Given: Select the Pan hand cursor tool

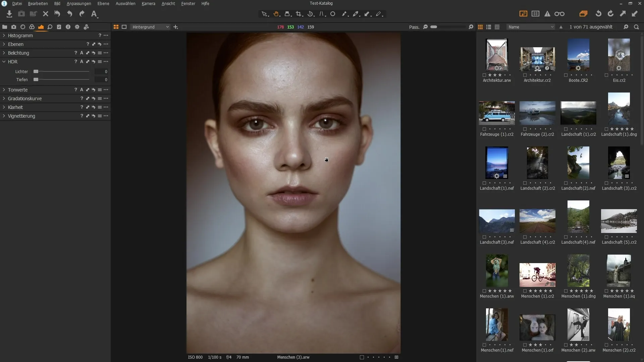Looking at the screenshot, I should (276, 14).
